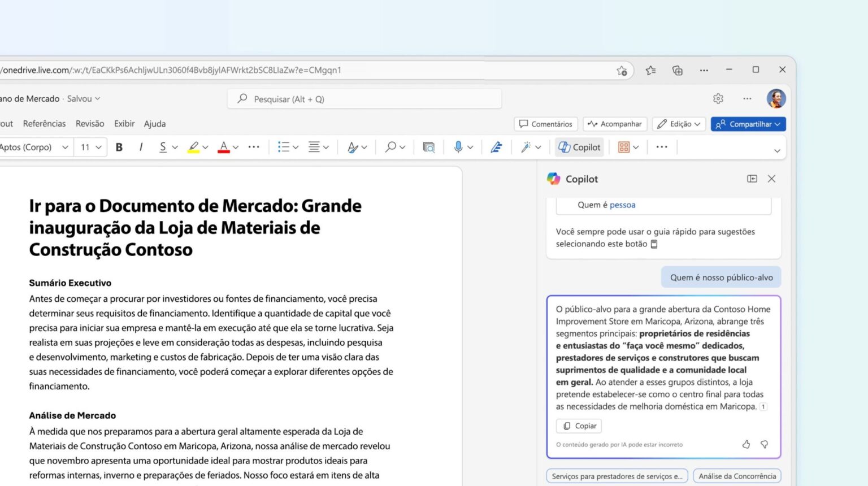This screenshot has width=868, height=486.
Task: Open the Copilot pane from toolbar
Action: (x=579, y=147)
